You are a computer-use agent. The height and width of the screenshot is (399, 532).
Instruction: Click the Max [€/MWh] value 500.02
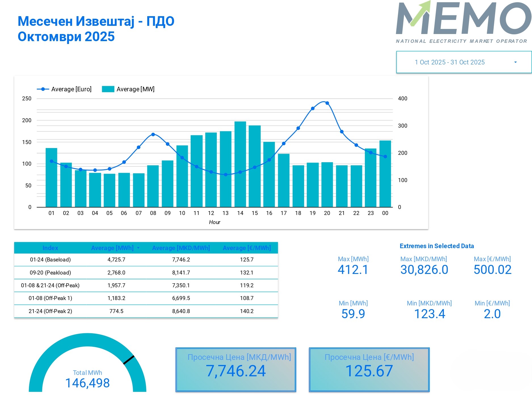492,269
